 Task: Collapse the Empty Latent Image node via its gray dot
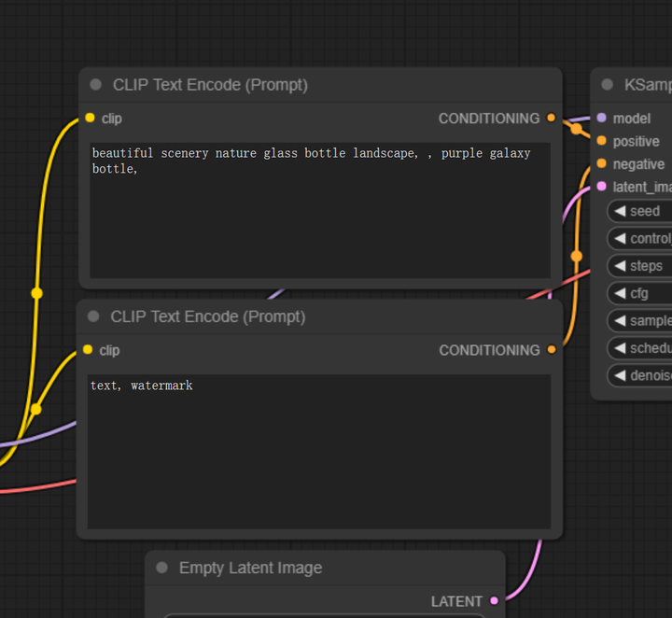pos(162,568)
